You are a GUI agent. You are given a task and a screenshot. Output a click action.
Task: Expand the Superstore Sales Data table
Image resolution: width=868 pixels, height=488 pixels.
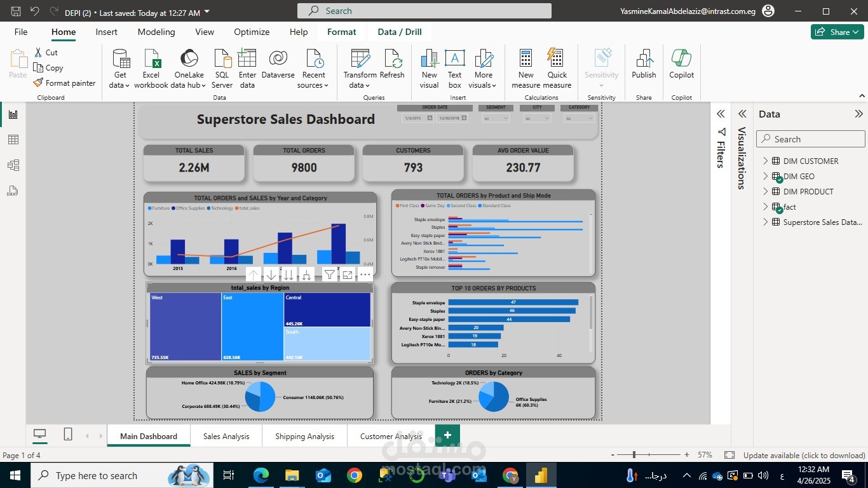[765, 222]
